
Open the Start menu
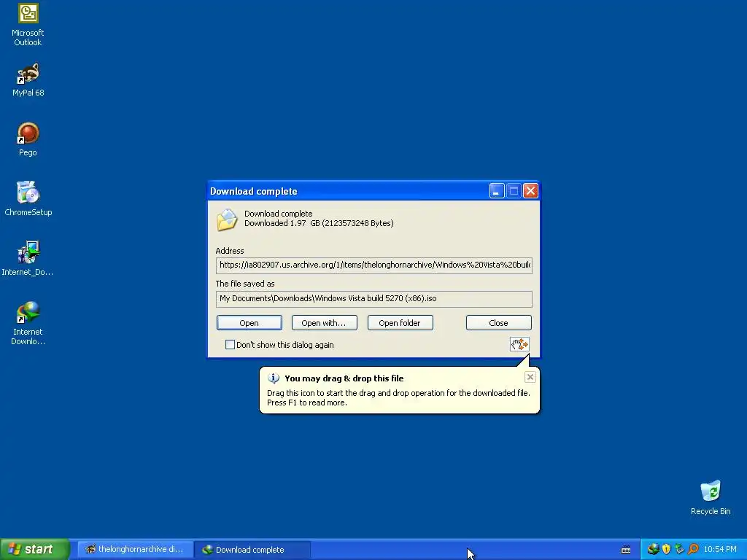[35, 549]
